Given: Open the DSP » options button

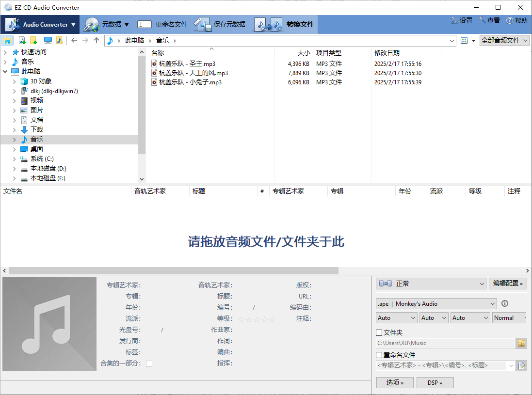Looking at the screenshot, I should click(435, 382).
